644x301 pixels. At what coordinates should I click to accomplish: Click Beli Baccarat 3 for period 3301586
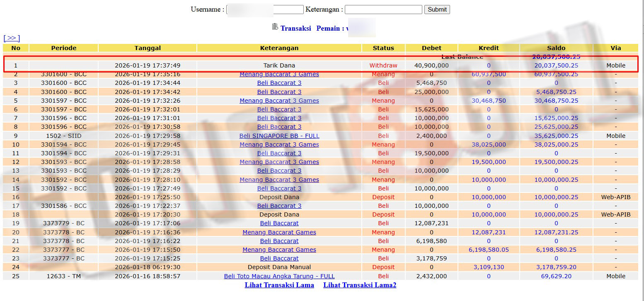279,206
